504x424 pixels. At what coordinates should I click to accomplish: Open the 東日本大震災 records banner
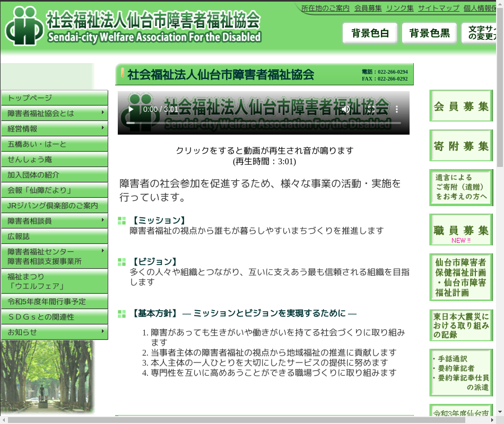[460, 325]
